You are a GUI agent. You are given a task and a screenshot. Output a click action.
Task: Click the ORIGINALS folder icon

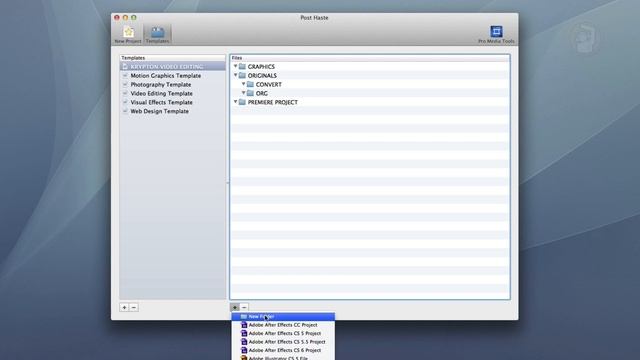(242, 76)
